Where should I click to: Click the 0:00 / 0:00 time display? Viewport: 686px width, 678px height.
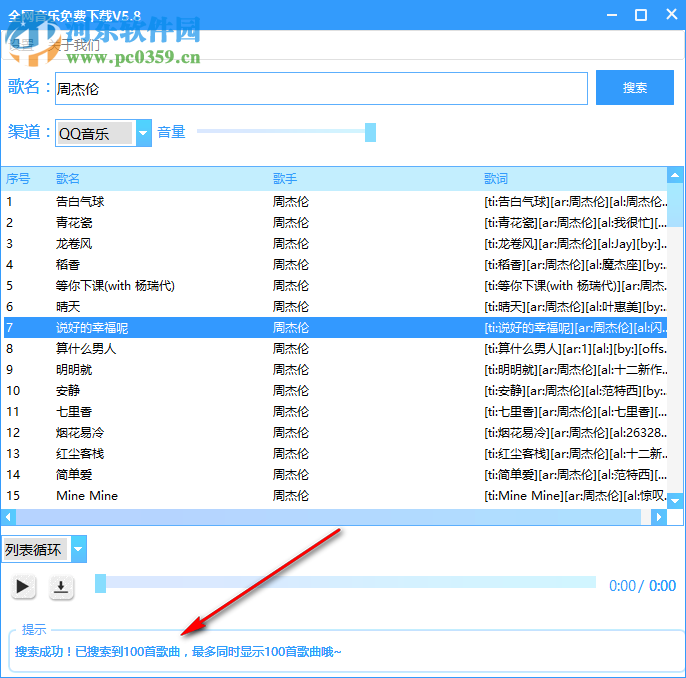(x=642, y=586)
